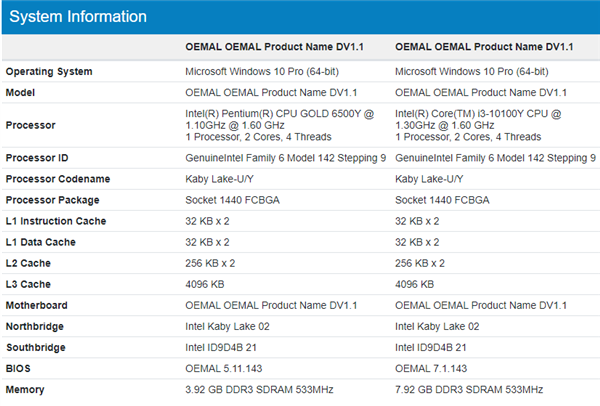
Task: Click the Northbridge row label
Action: coord(37,325)
